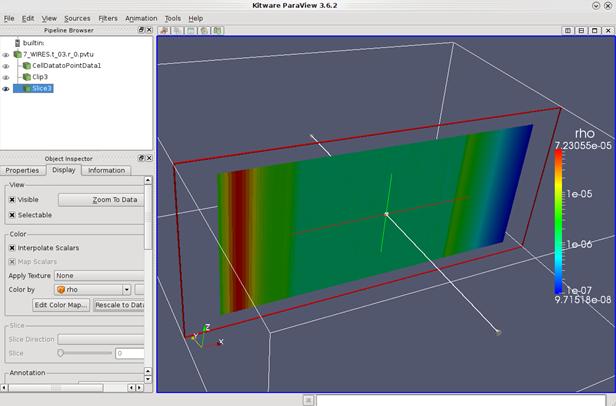Split the view horizontally with the frame icon

coord(568,30)
